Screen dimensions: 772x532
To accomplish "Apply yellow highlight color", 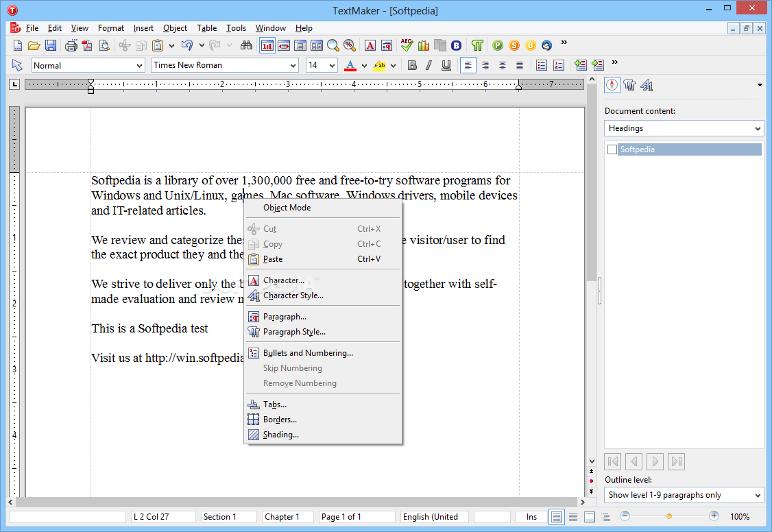I will (380, 65).
